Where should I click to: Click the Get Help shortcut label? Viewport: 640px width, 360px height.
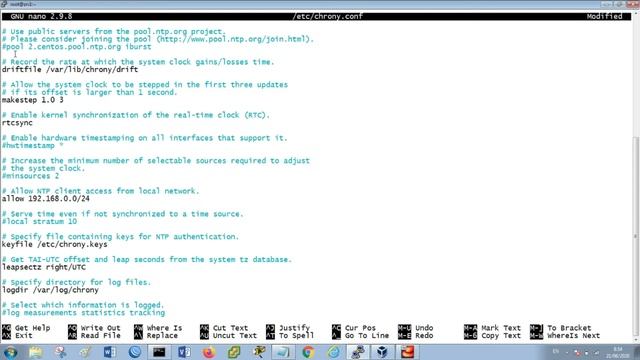[x=33, y=328]
